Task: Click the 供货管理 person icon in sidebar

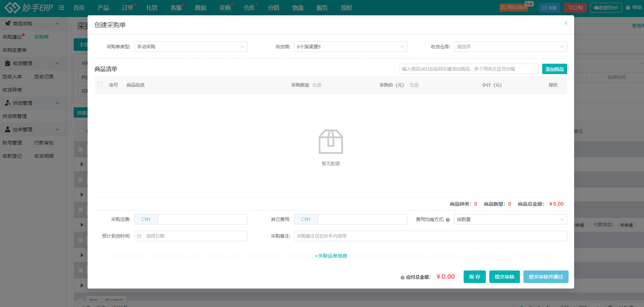Action: [x=7, y=103]
